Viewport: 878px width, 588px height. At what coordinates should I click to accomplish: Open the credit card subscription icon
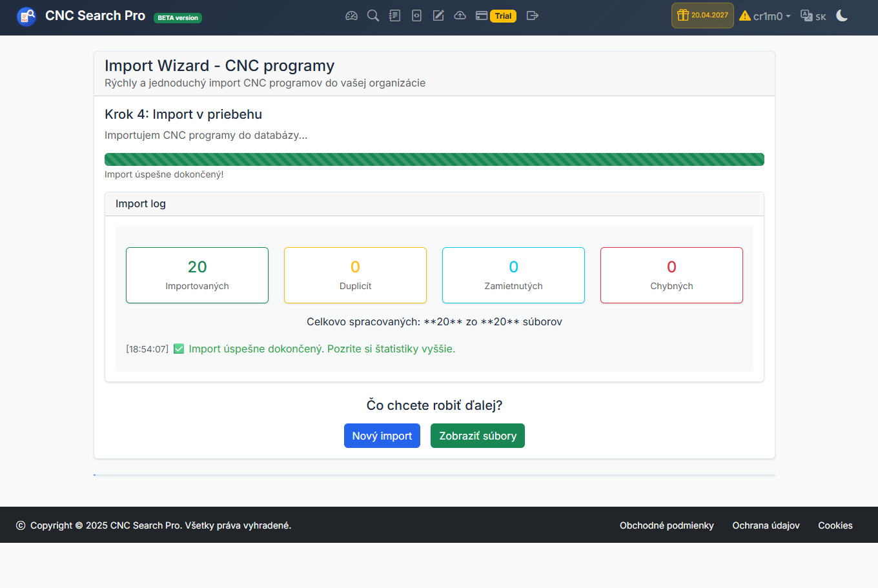coord(482,15)
